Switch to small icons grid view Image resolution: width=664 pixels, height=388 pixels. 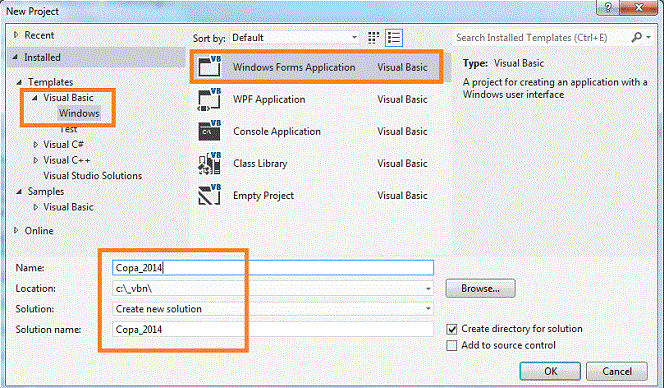[373, 38]
